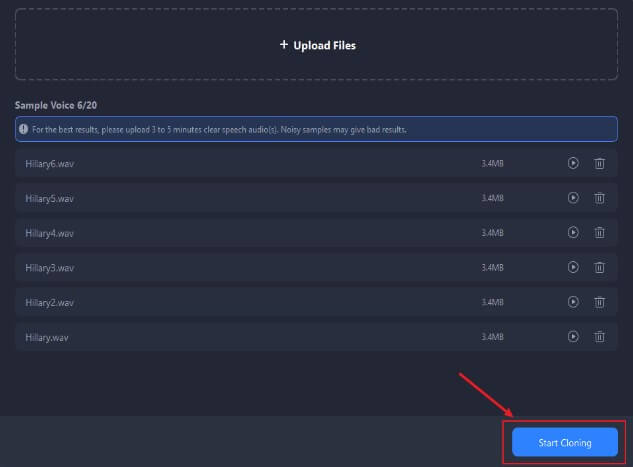Click the 3.4MB size of Hillary6.wav
Image resolution: width=633 pixels, height=467 pixels.
click(492, 163)
